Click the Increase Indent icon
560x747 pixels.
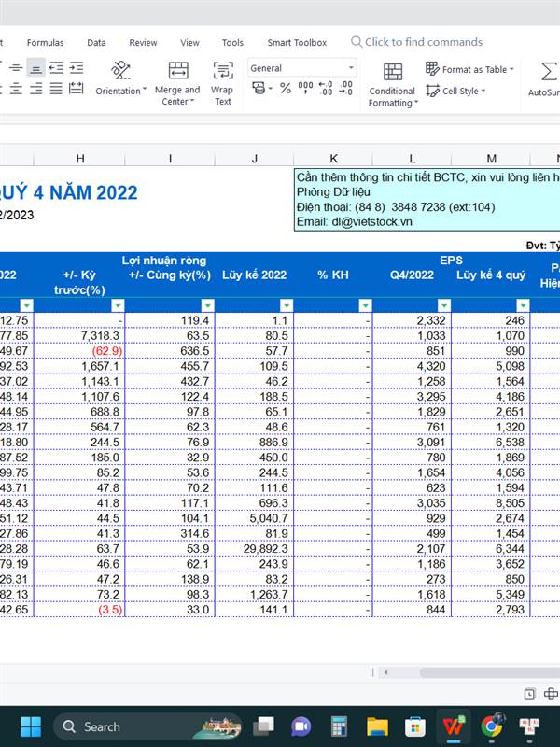pos(77,67)
